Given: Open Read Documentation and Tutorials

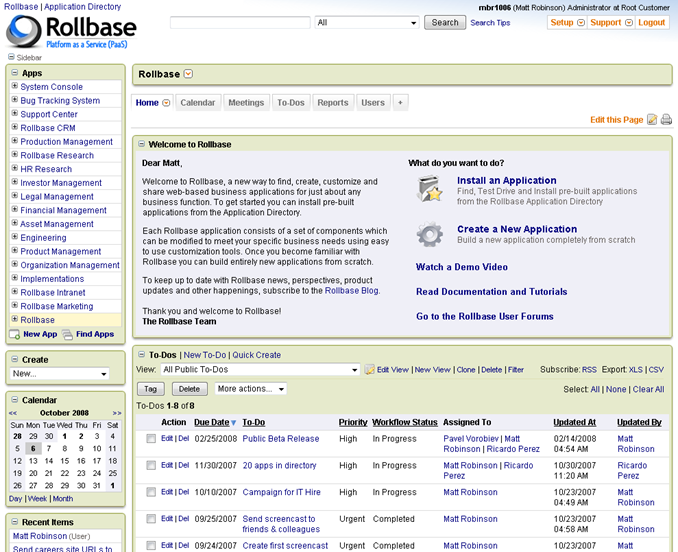Looking at the screenshot, I should [x=492, y=292].
